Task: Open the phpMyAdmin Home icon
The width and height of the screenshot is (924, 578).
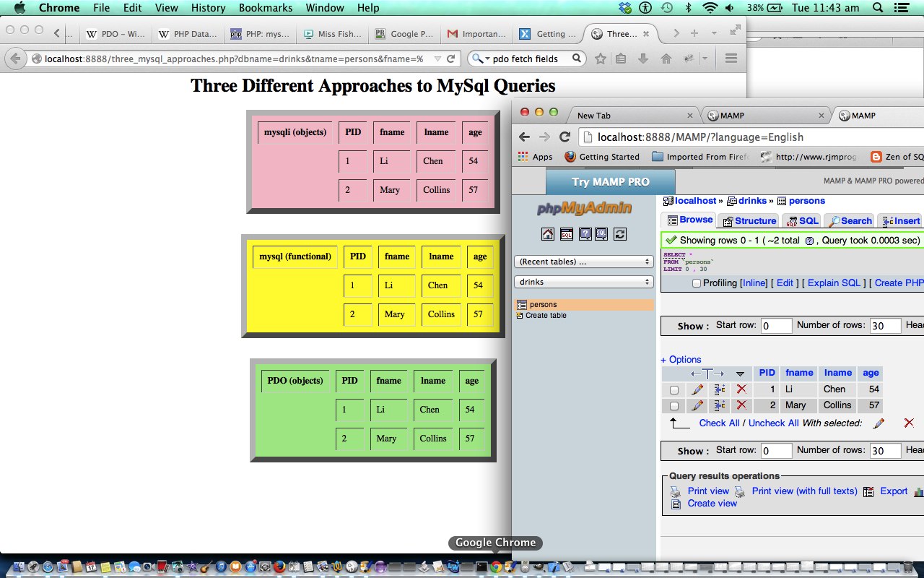Action: [548, 234]
